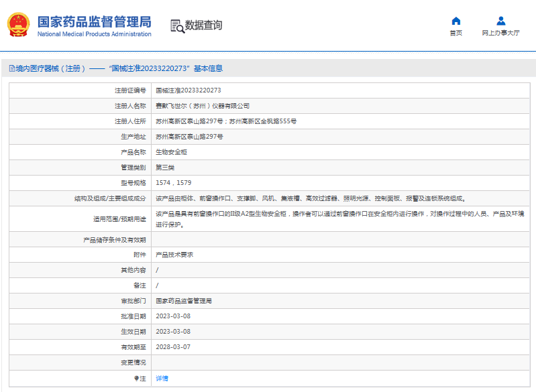The width and height of the screenshot is (536, 392).
Task: Click the 首页 house icon
Action: 455,21
